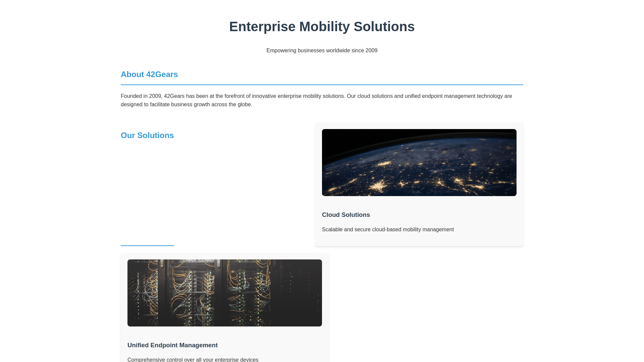Open the Earth at night image
644x362 pixels.
(419, 163)
